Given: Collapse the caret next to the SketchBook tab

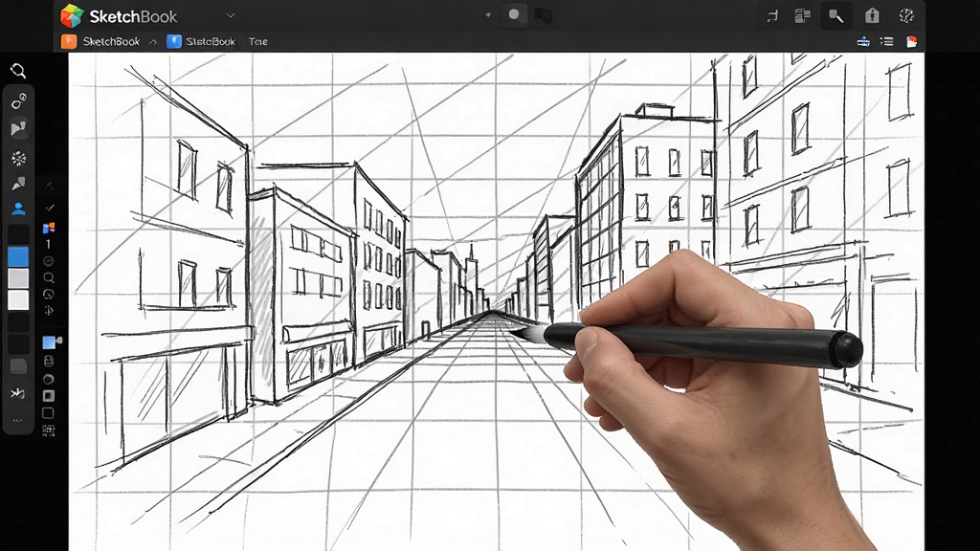Looking at the screenshot, I should (152, 42).
